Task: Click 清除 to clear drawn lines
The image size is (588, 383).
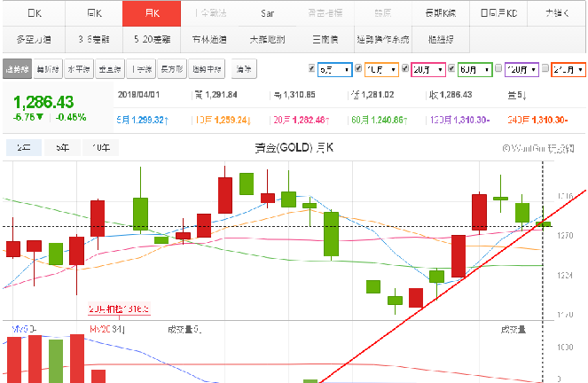Action: coord(241,68)
